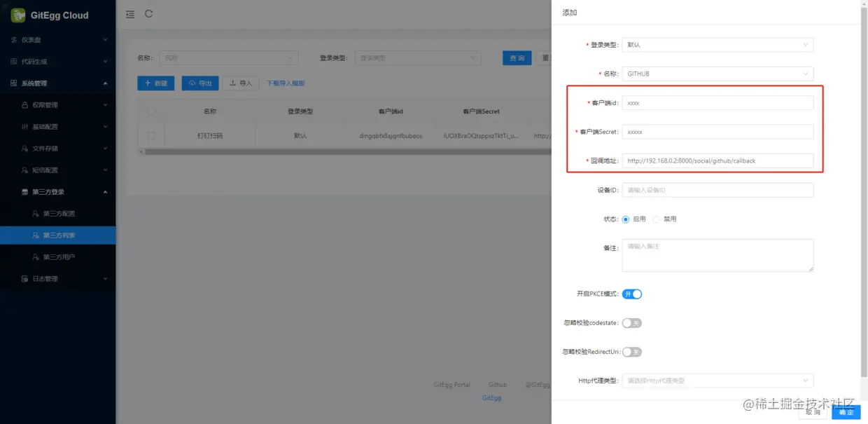Check the checkbox for the 钉钉扫码 row

[x=151, y=136]
